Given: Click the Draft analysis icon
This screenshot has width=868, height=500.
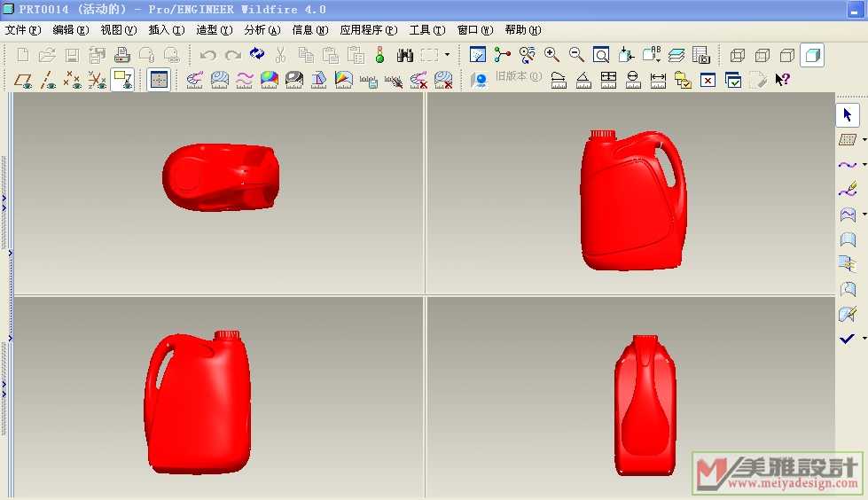Looking at the screenshot, I should click(x=319, y=80).
